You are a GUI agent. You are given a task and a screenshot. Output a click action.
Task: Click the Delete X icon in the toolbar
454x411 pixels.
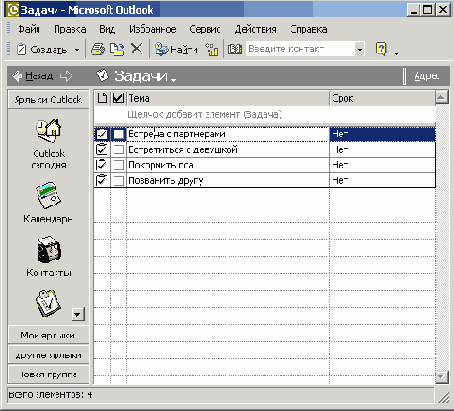[136, 49]
